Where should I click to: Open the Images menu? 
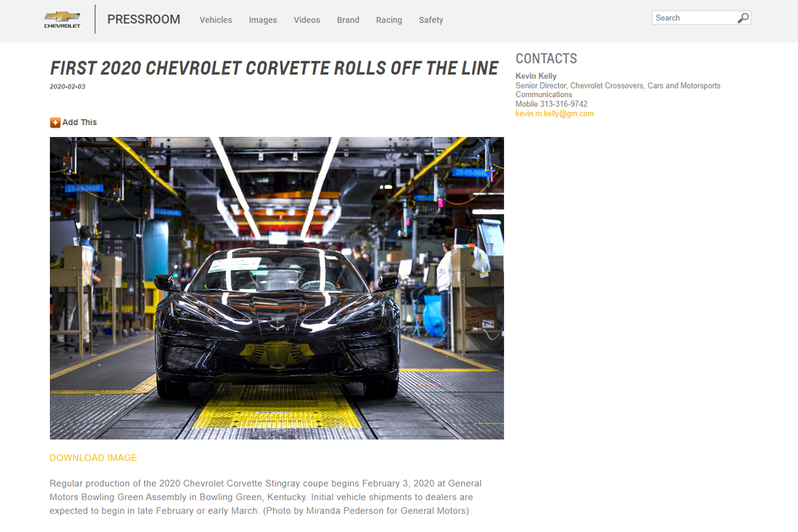click(263, 20)
